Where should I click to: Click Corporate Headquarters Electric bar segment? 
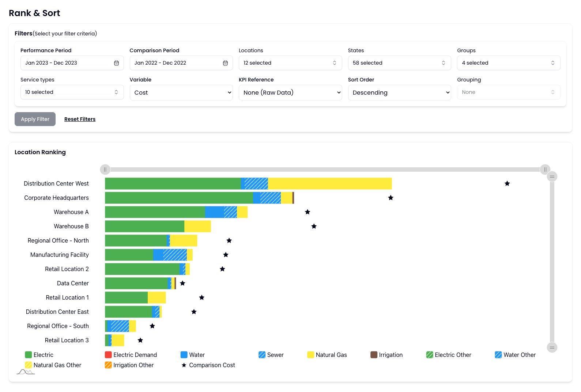(x=179, y=198)
